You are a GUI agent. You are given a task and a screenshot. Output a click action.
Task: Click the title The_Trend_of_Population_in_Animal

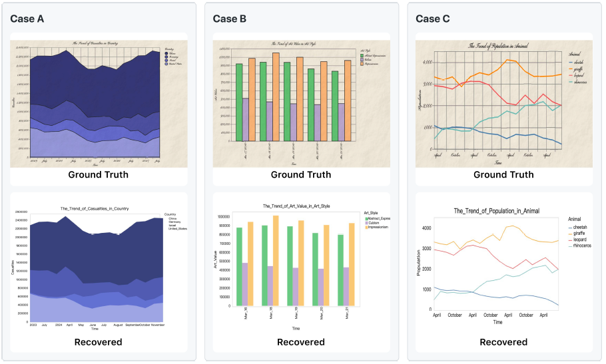[497, 211]
